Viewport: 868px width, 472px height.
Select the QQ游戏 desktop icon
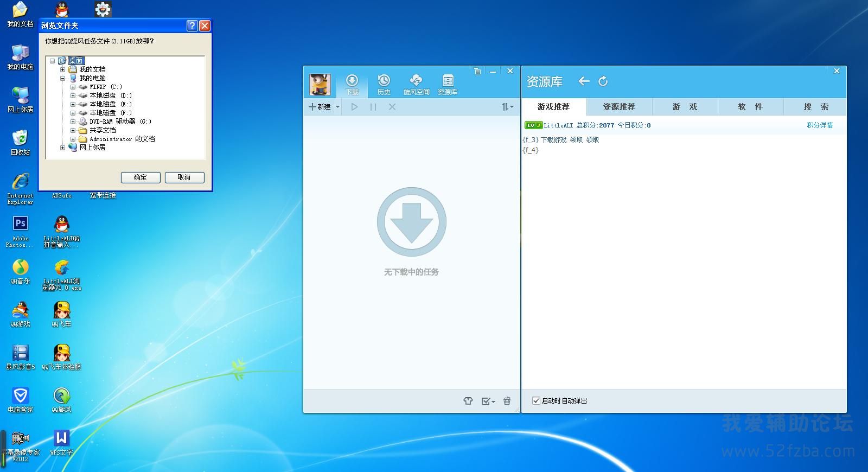(21, 314)
